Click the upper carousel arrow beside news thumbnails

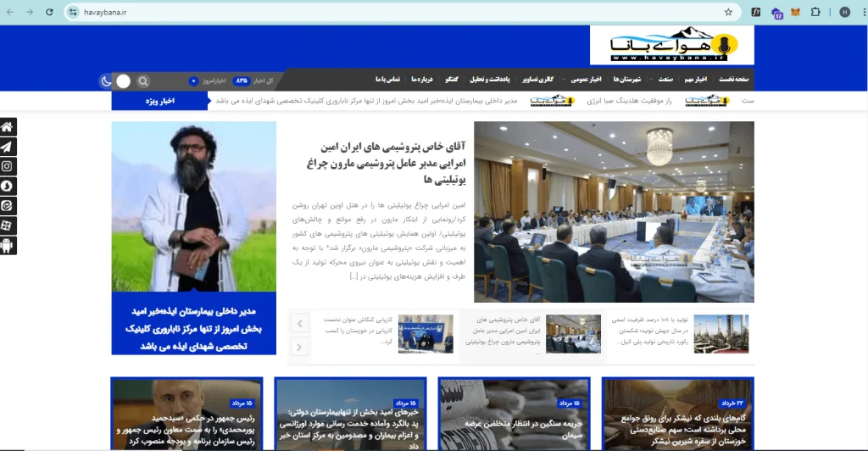pyautogui.click(x=298, y=322)
